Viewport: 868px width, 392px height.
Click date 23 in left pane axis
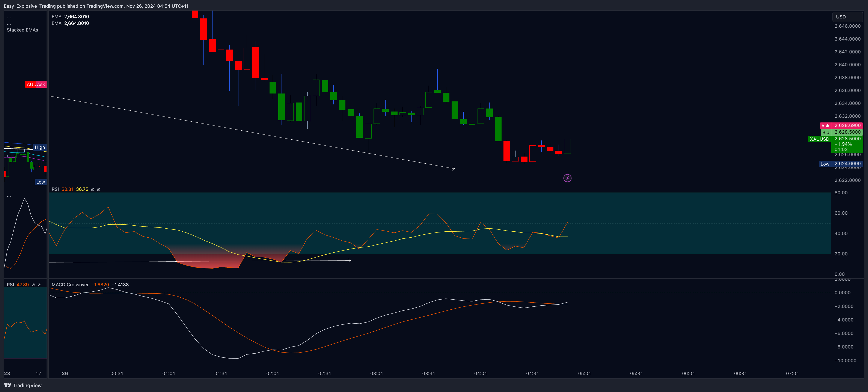(x=7, y=374)
